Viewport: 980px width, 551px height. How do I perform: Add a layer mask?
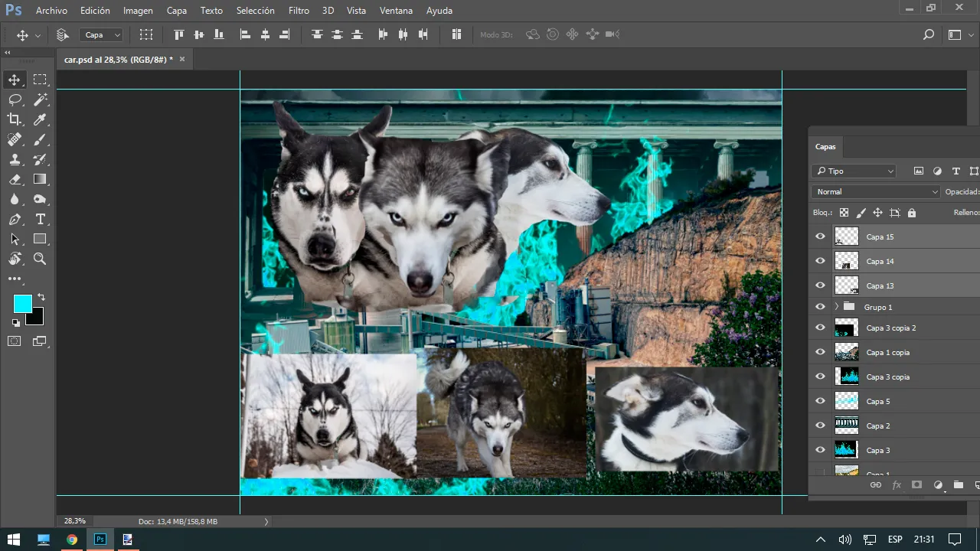916,485
